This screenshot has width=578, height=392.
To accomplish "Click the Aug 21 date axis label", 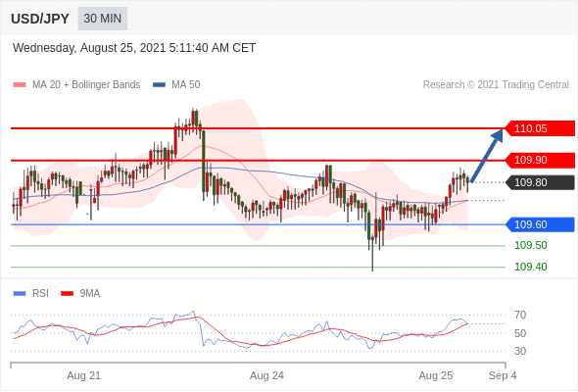I will 83,375.
